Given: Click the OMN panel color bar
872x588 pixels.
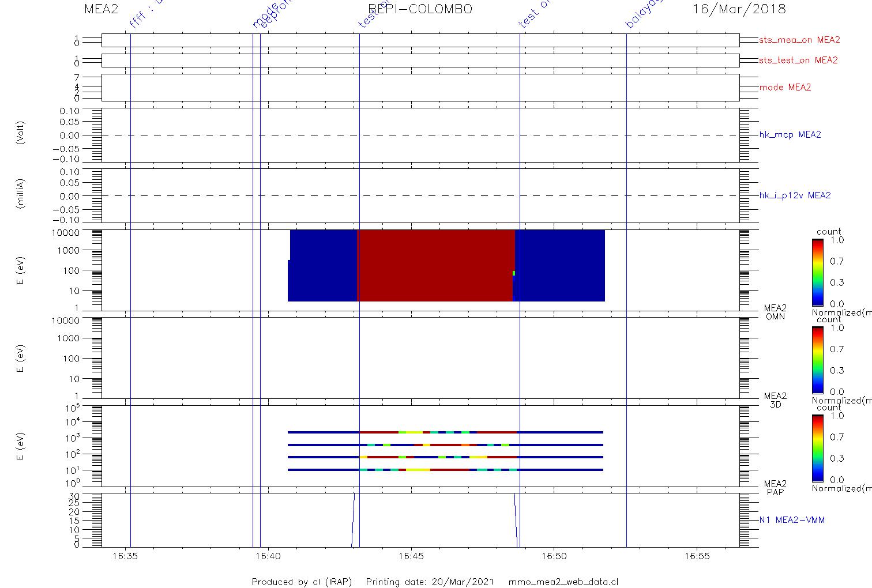Looking at the screenshot, I should click(817, 272).
